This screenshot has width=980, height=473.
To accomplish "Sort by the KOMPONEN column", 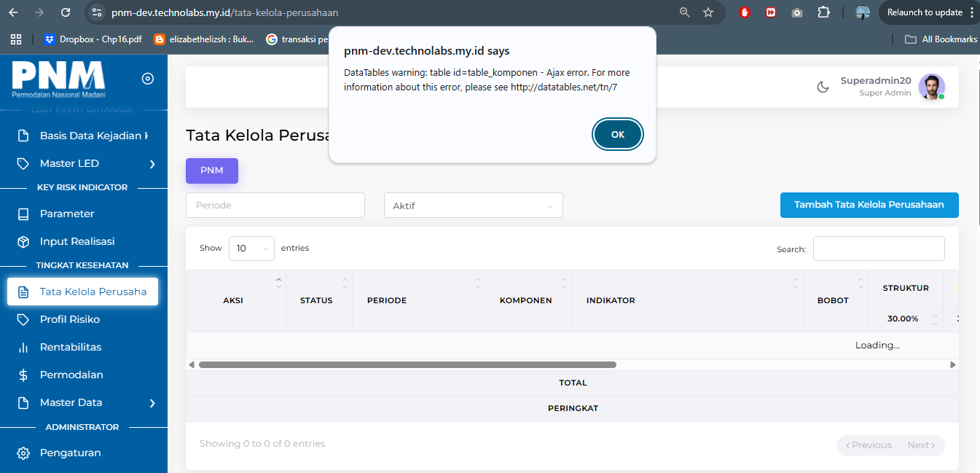I will (x=529, y=300).
